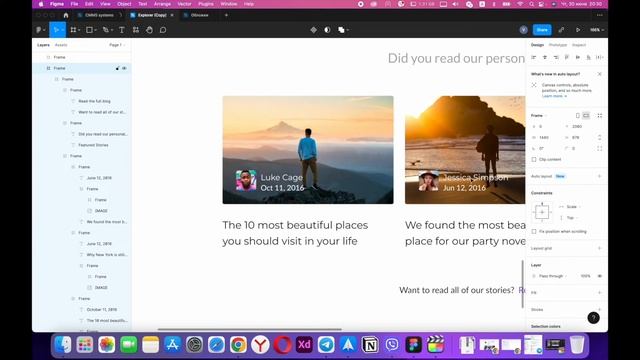
Task: Select the Rectangle shape tool
Action: point(89,30)
